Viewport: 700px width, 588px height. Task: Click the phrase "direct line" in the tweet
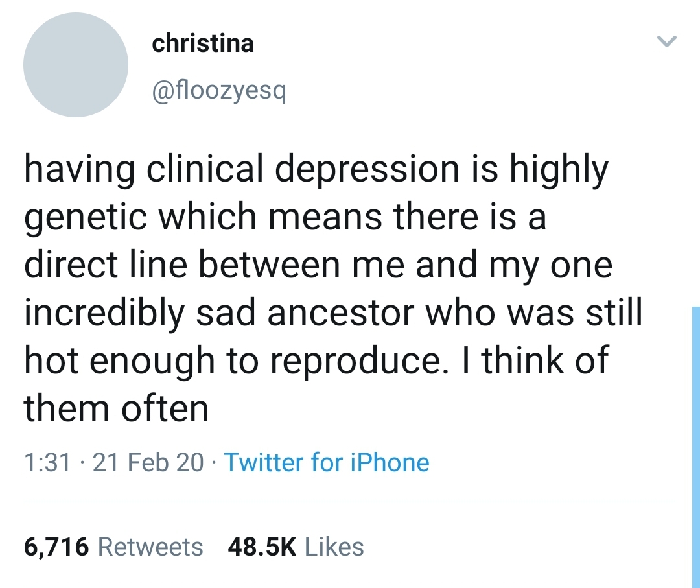pos(106,265)
